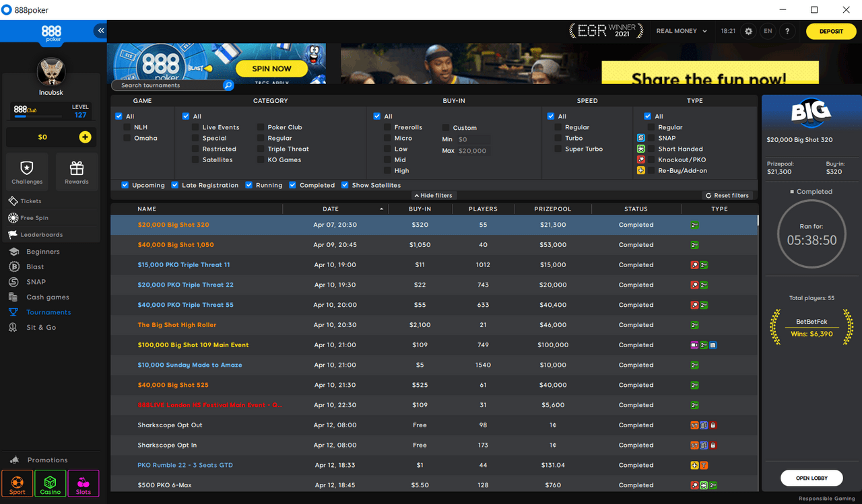Open settings gear icon in top bar
Viewport: 862px width, 504px height.
748,31
